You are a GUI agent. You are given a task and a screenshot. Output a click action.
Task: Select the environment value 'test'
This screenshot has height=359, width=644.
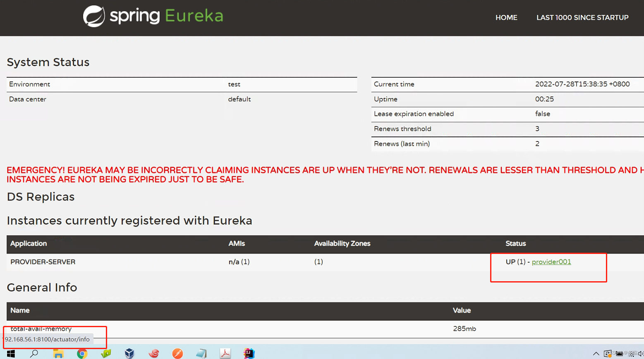(234, 84)
